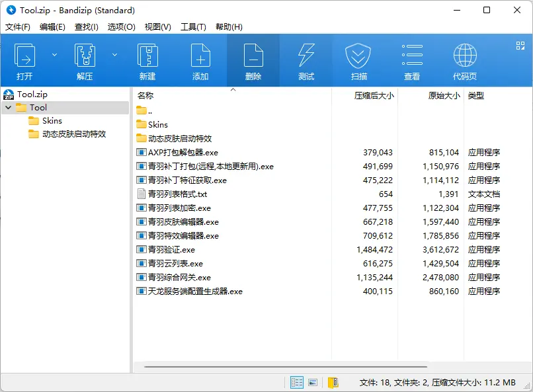
Task: Click the 新建 (New archive) icon
Action: tap(147, 61)
